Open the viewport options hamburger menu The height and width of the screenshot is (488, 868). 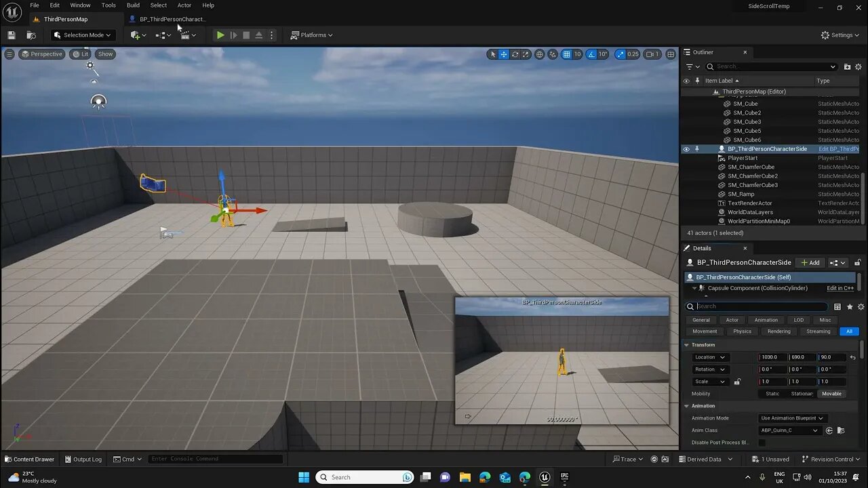(x=9, y=54)
